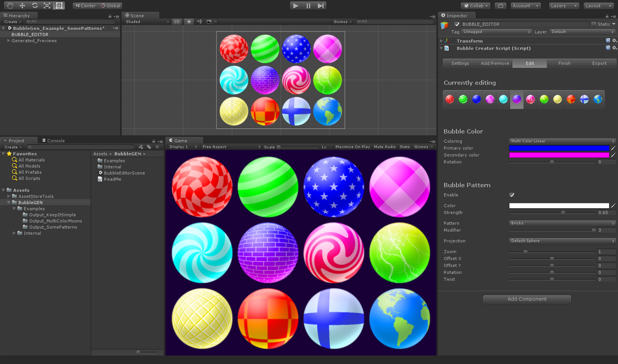Select the Finland flag bubble in Currently editing
The width and height of the screenshot is (618, 364).
[x=584, y=99]
